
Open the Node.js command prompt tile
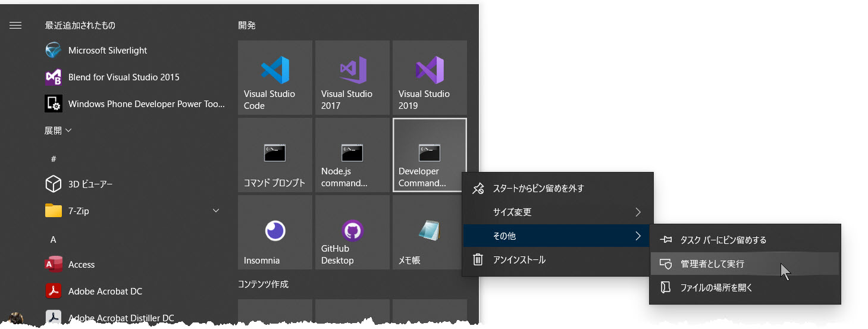[352, 155]
